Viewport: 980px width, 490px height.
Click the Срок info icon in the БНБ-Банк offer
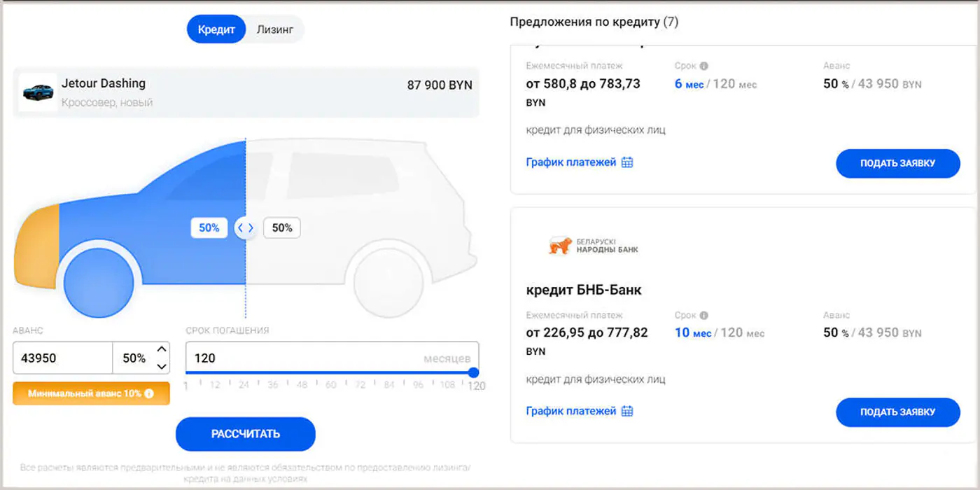tap(703, 315)
